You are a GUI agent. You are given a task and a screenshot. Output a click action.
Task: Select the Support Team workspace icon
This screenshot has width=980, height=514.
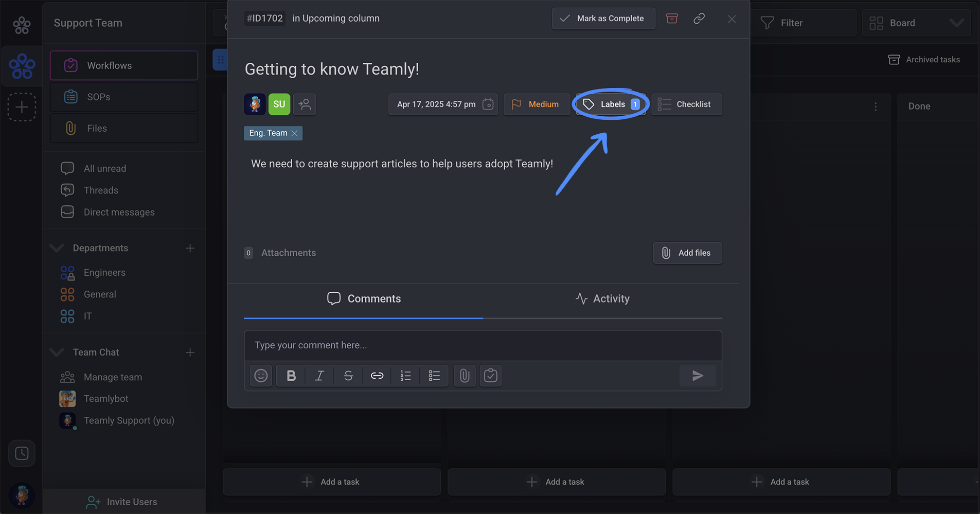pyautogui.click(x=22, y=66)
